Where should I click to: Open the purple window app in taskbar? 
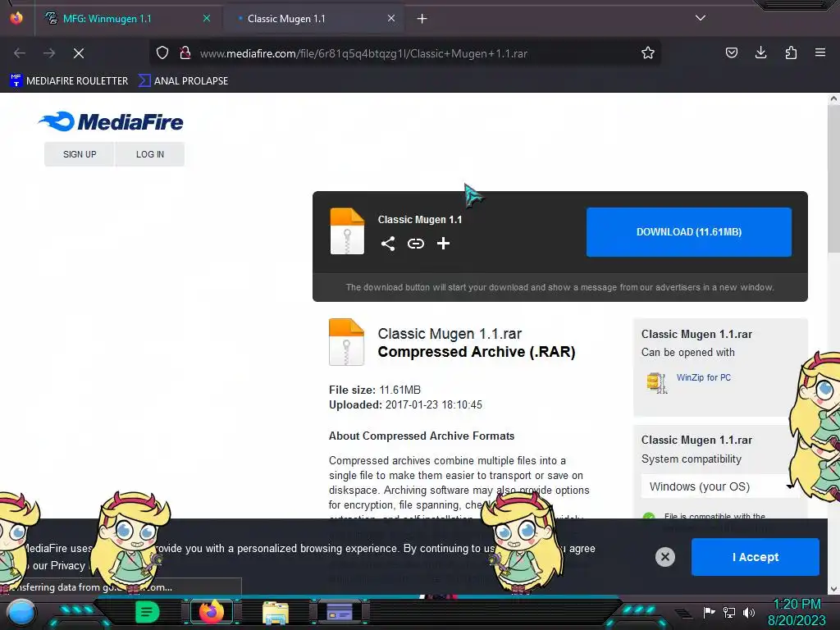340,612
